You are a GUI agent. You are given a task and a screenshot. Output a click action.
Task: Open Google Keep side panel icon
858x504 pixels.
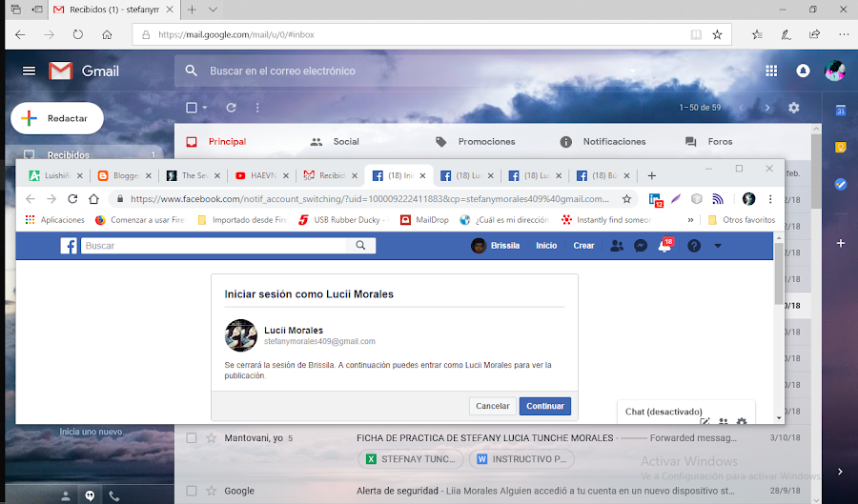tap(841, 148)
